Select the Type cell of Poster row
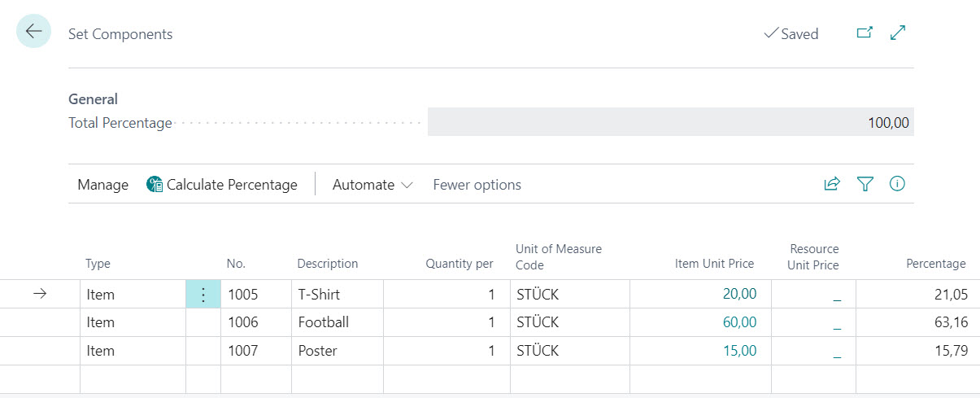This screenshot has height=398, width=980. point(133,351)
